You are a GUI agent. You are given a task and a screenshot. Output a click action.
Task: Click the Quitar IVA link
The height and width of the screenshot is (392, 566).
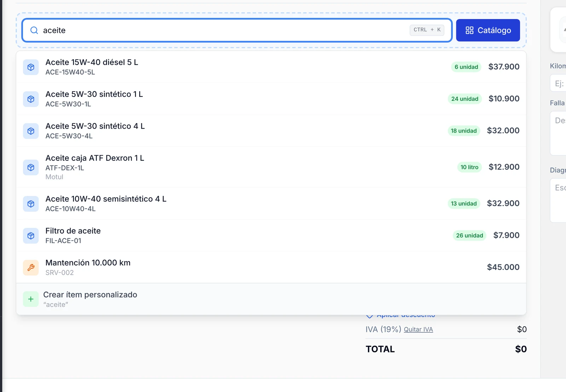418,329
